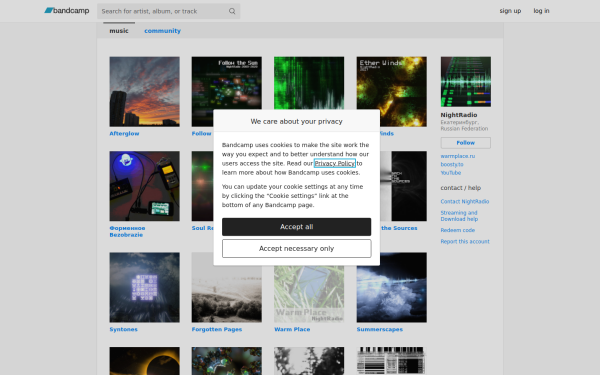Click the Форменное Bezobrazie title link
Image resolution: width=600 pixels, height=375 pixels.
click(127, 232)
